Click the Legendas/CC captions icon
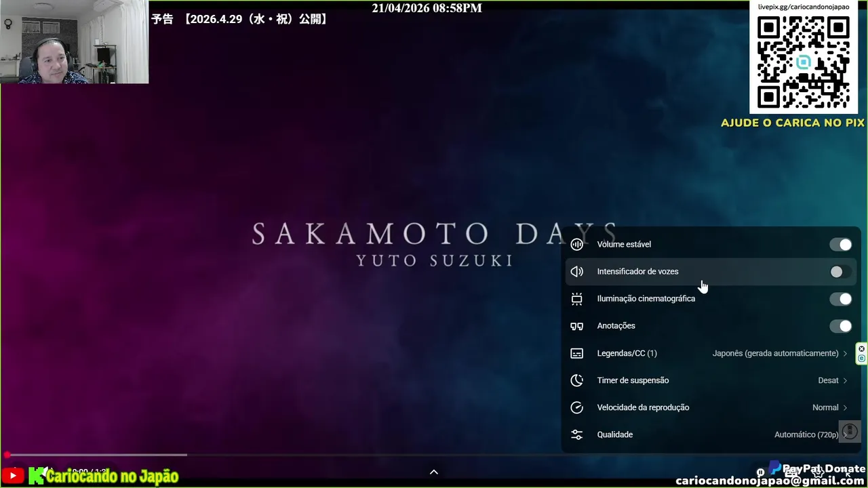Viewport: 868px width, 488px height. [x=576, y=353]
